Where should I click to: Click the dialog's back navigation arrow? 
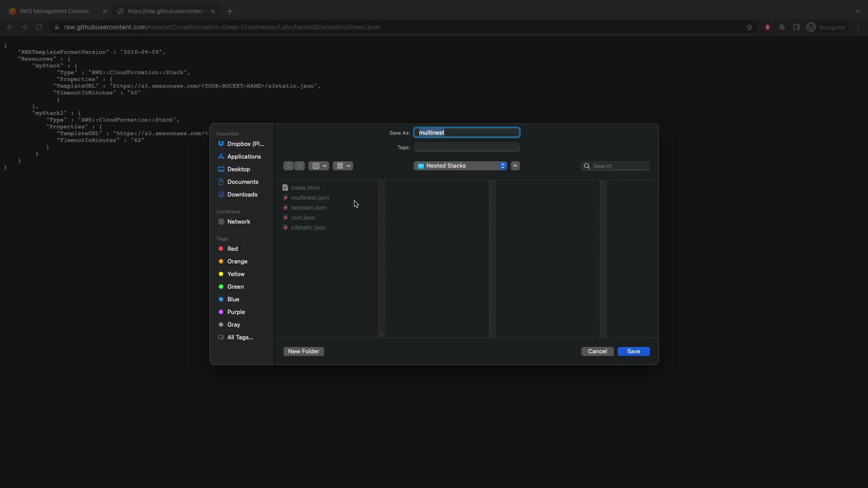(288, 166)
